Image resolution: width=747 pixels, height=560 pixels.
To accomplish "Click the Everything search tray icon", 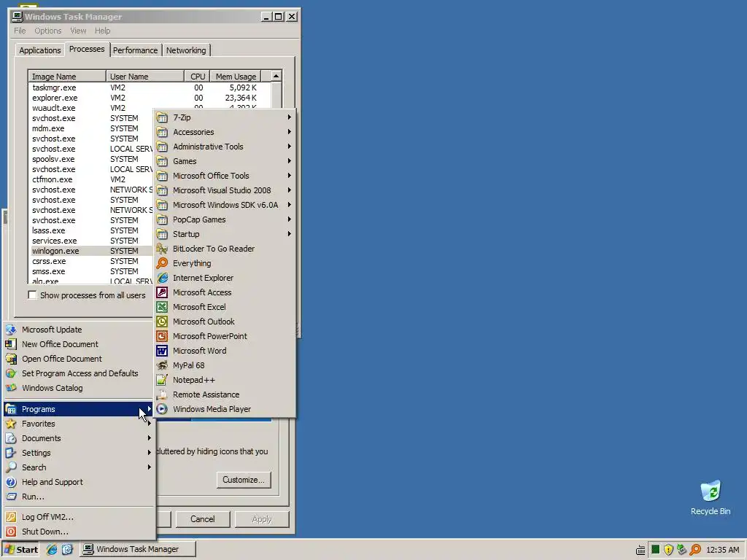I will coord(695,550).
